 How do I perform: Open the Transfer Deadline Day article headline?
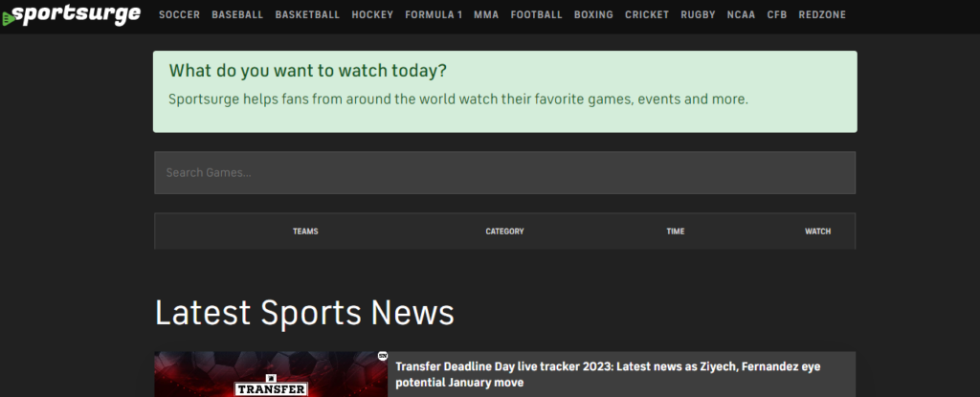608,374
